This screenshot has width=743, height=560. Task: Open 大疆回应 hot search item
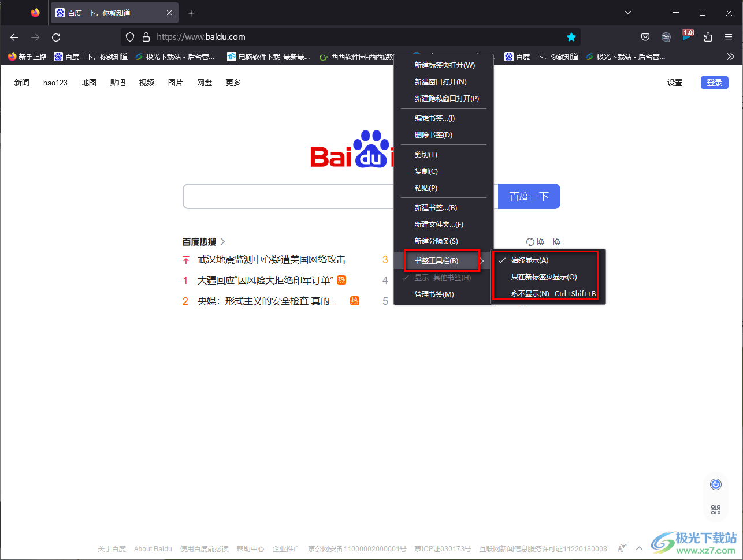point(265,281)
